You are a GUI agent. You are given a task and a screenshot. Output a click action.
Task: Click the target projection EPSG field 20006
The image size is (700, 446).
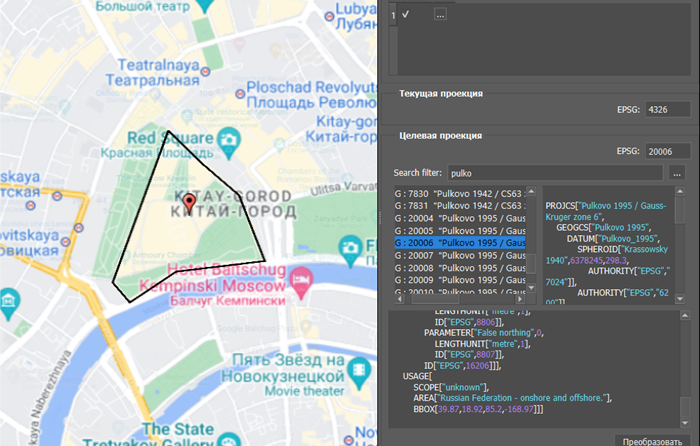click(x=668, y=151)
